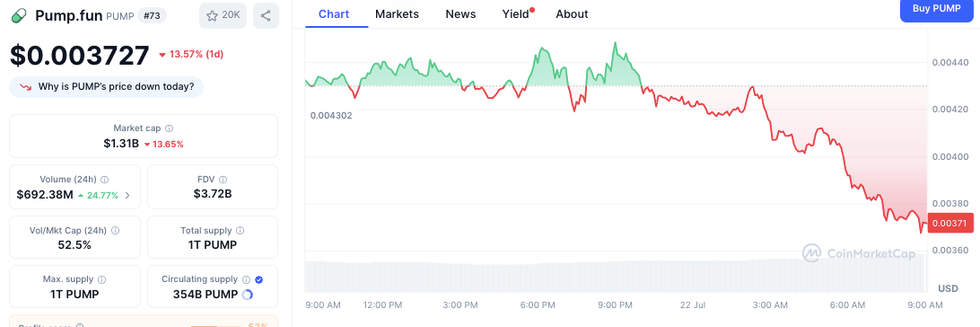
Task: Click the share icon button
Action: (x=266, y=15)
